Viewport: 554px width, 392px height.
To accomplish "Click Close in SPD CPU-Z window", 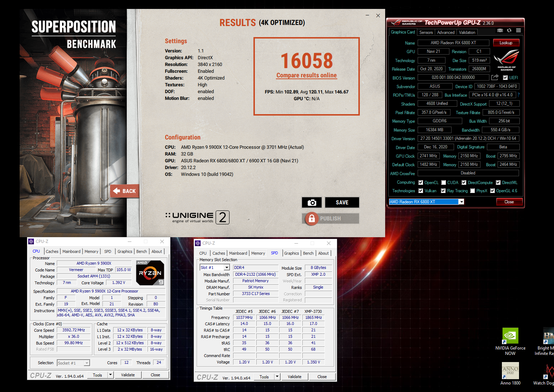I will (322, 377).
